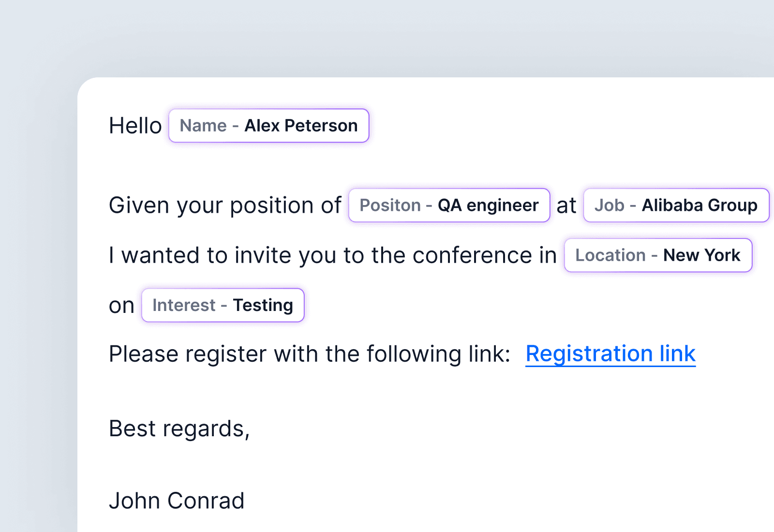The height and width of the screenshot is (532, 774).
Task: Click the gray 'Positon' label in tag
Action: (390, 206)
